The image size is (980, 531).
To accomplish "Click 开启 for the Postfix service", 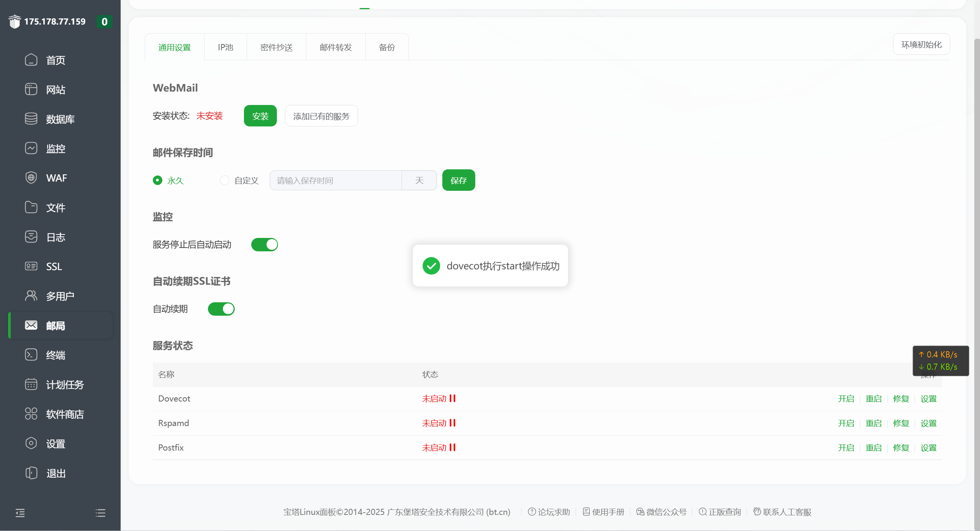I will point(846,447).
